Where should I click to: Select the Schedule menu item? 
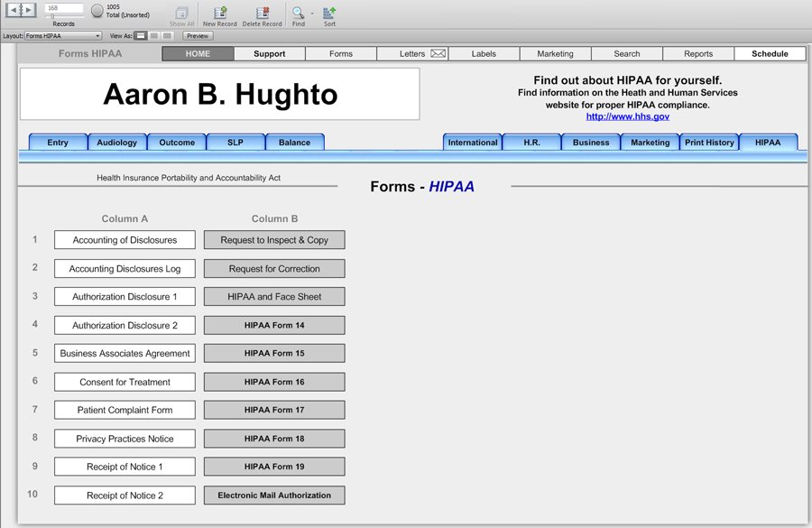(x=770, y=54)
